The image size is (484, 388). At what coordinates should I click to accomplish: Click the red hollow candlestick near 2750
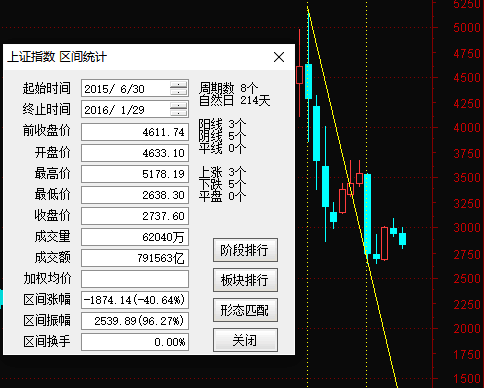click(384, 243)
